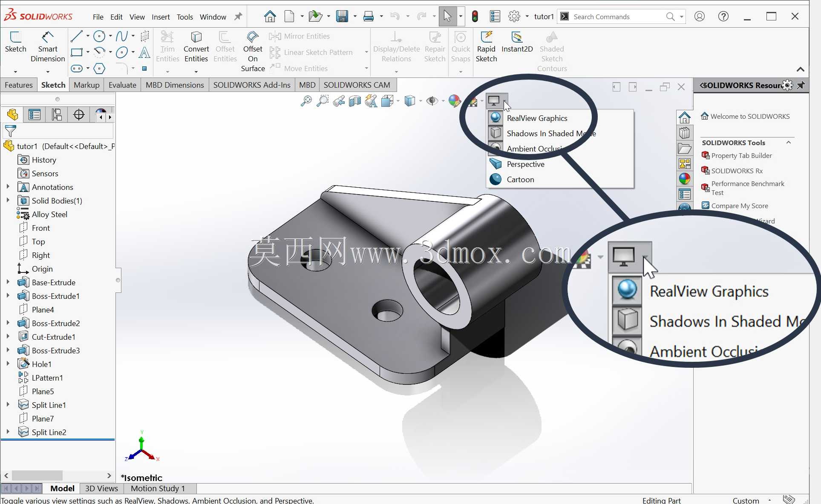Switch to the Features tab
821x504 pixels.
[x=18, y=85]
